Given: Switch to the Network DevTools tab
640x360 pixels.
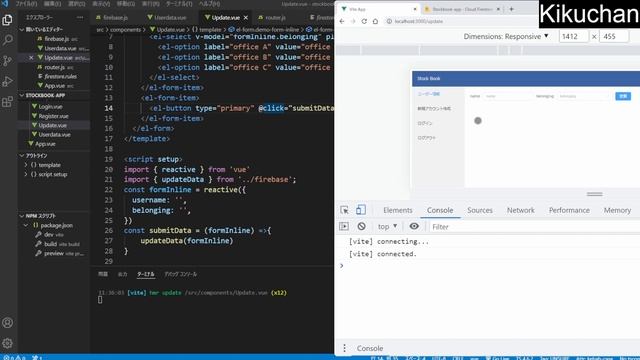Looking at the screenshot, I should coord(521,210).
